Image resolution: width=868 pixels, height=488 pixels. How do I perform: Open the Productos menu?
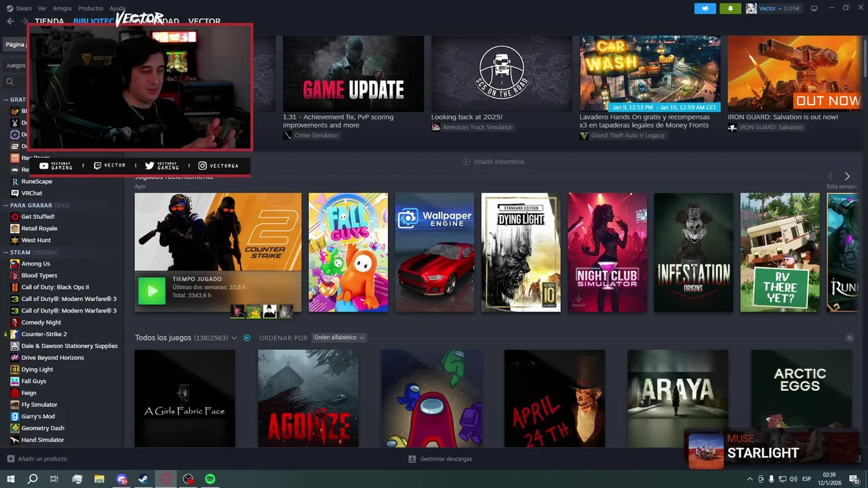tap(91, 8)
